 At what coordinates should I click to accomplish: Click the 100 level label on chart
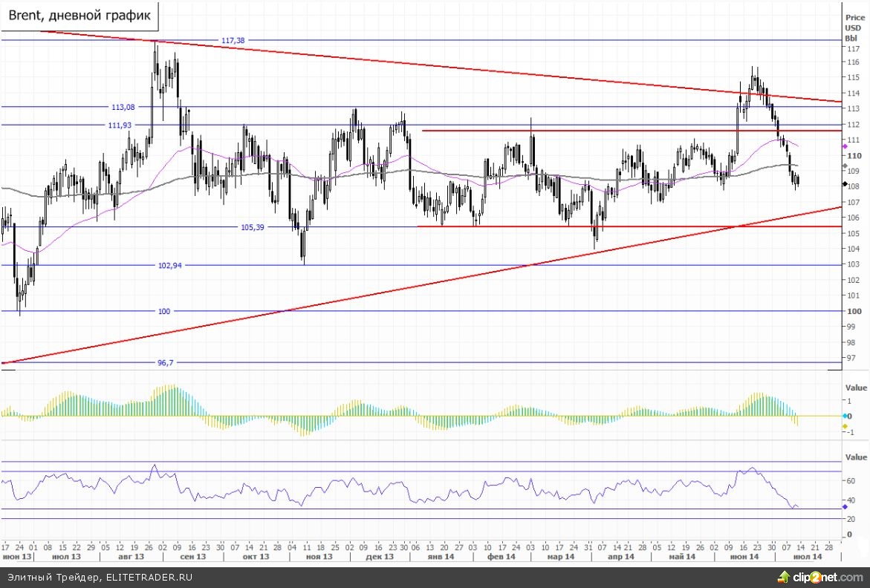click(164, 312)
